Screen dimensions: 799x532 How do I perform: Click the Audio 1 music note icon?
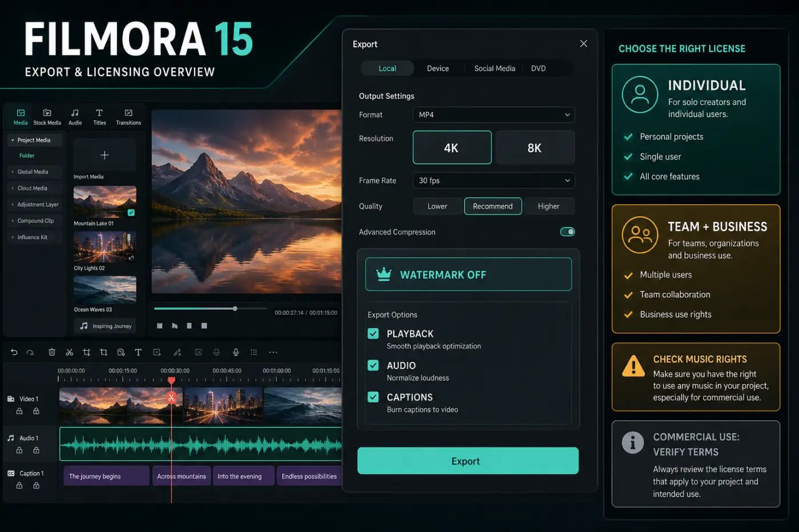(11, 438)
